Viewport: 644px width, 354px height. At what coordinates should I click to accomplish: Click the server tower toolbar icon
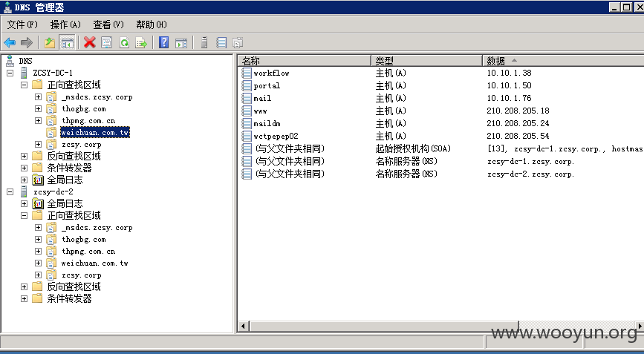tap(204, 42)
